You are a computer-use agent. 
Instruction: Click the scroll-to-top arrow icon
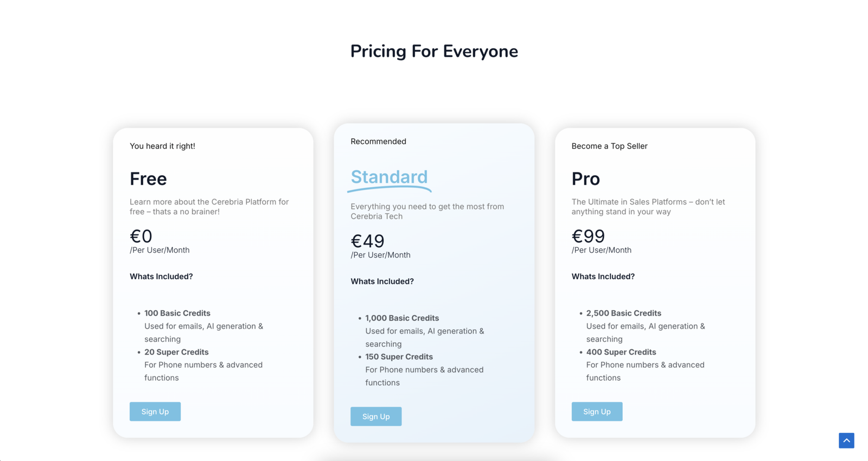(x=846, y=440)
